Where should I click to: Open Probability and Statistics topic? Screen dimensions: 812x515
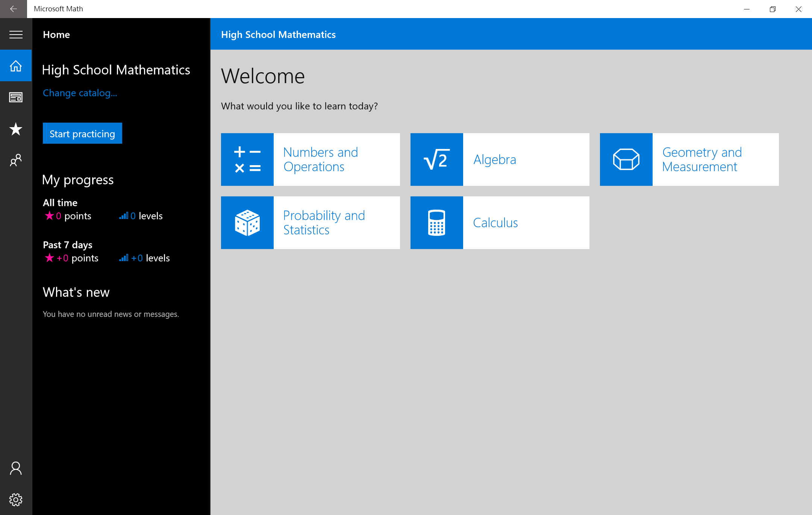click(x=324, y=223)
